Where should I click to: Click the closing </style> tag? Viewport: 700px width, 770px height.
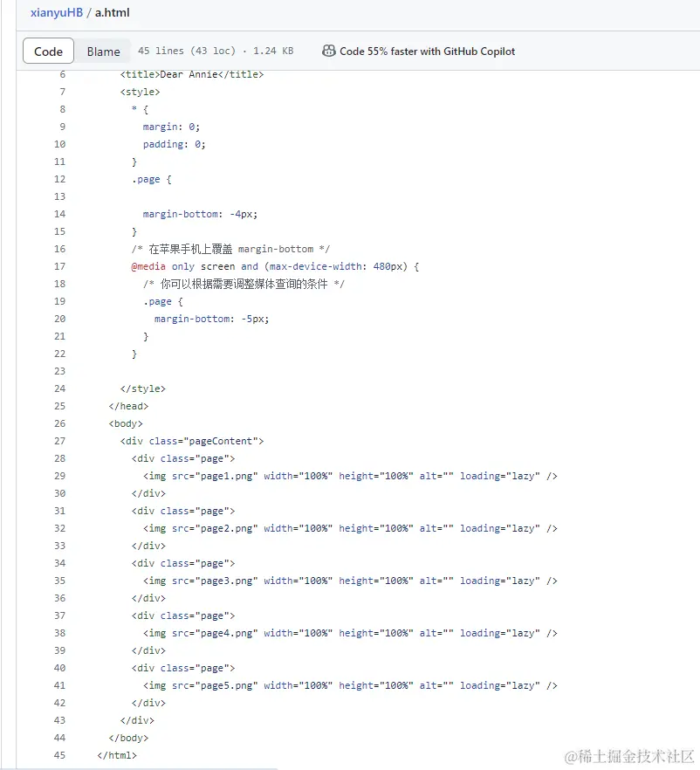pyautogui.click(x=143, y=388)
